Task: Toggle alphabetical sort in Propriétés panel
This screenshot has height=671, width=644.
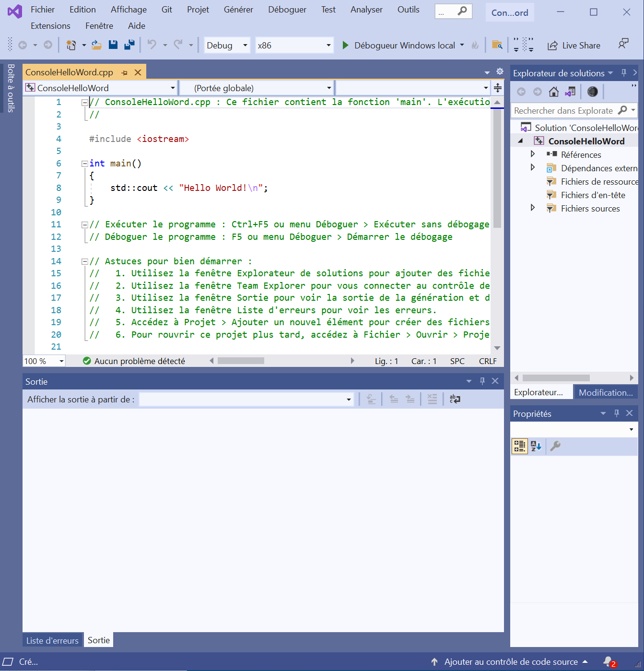Action: point(536,446)
